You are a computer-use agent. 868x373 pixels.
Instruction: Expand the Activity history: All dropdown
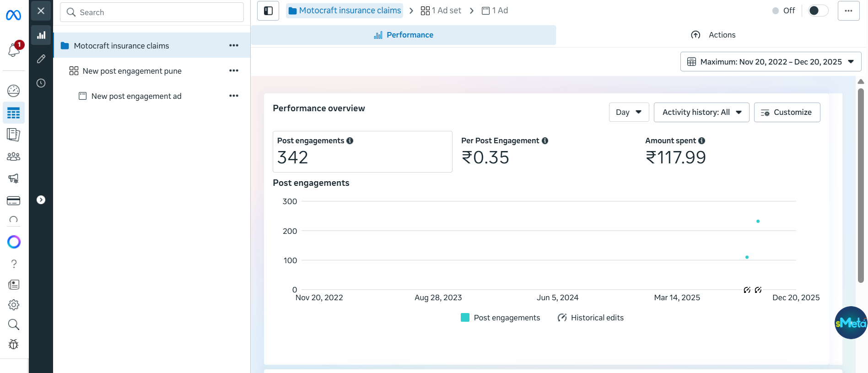click(x=701, y=112)
